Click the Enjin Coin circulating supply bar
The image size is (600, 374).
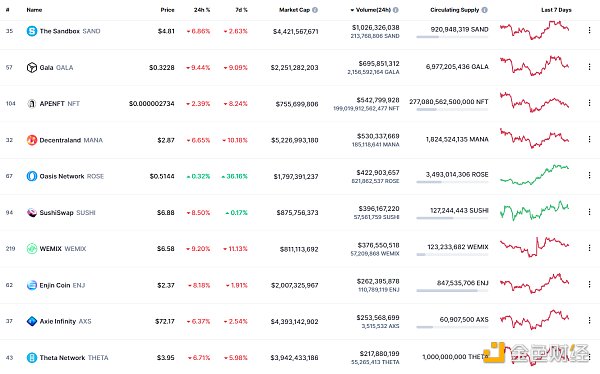[452, 291]
